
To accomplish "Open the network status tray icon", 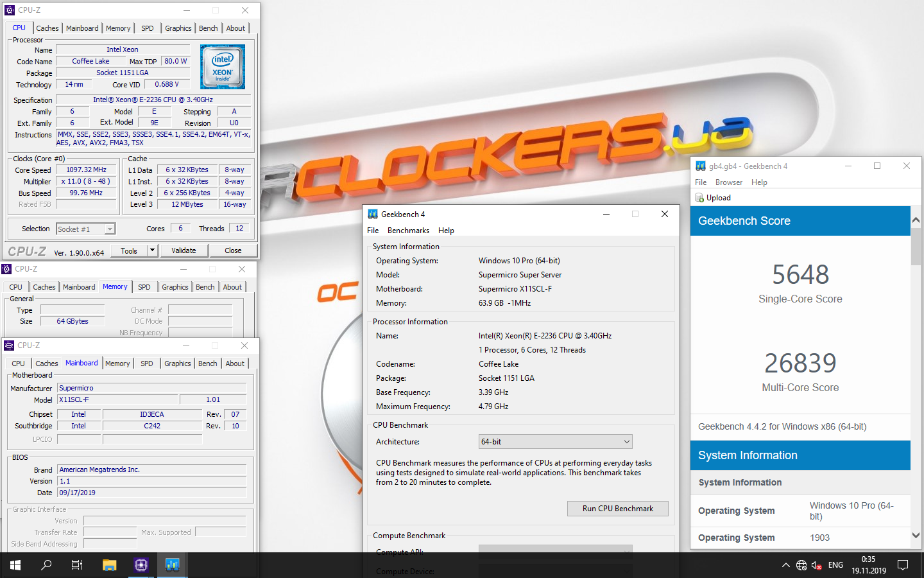I will [801, 565].
